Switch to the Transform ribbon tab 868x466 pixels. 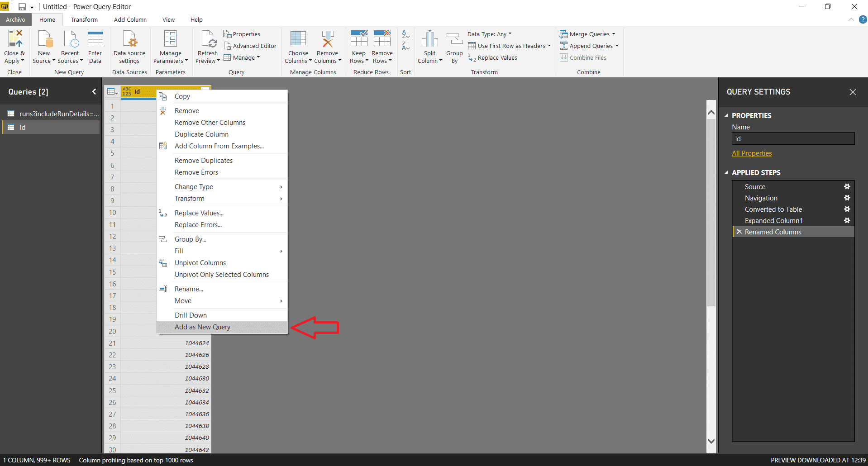point(84,19)
